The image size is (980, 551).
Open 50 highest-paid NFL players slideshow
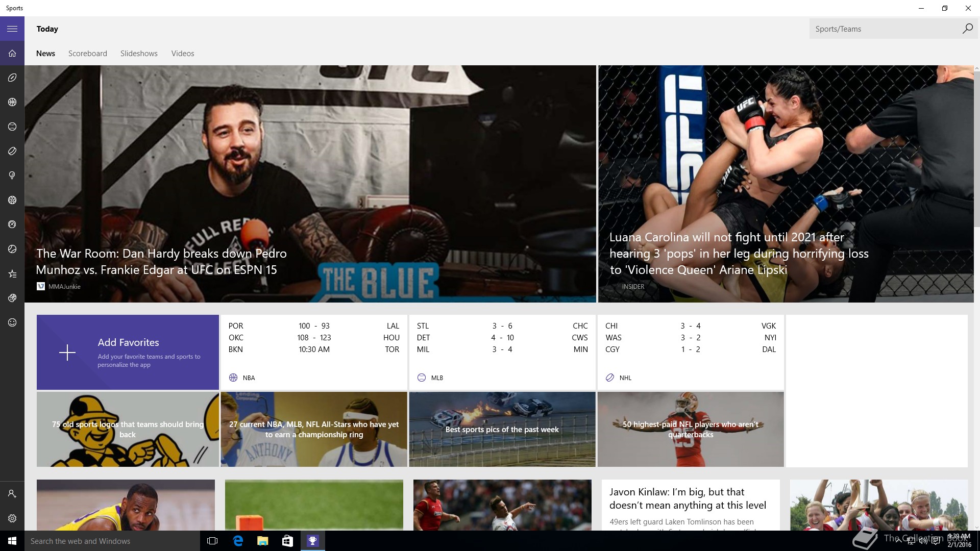tap(691, 429)
